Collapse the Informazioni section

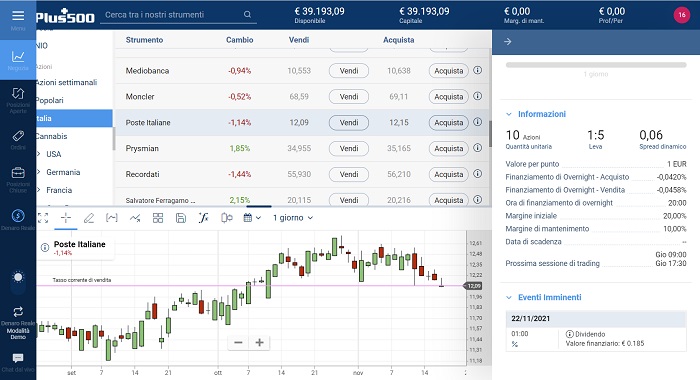(508, 114)
